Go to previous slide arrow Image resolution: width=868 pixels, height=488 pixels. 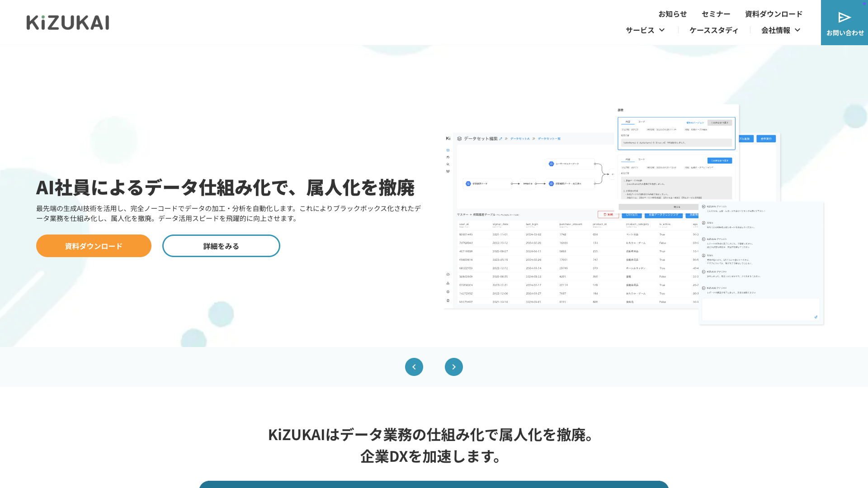[414, 367]
